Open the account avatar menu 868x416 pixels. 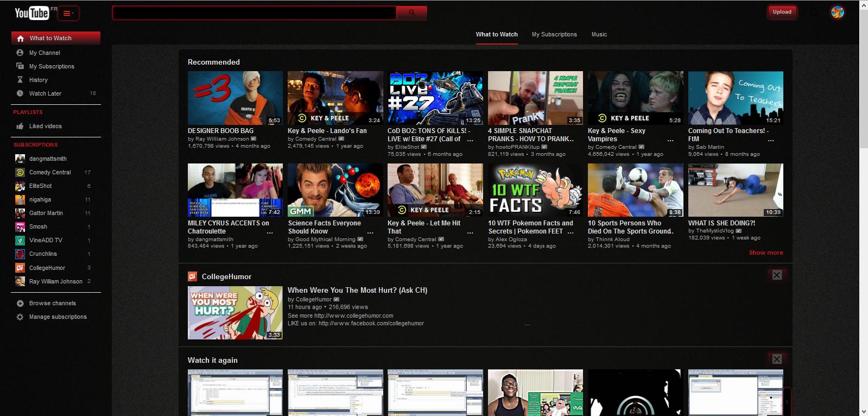tap(837, 12)
